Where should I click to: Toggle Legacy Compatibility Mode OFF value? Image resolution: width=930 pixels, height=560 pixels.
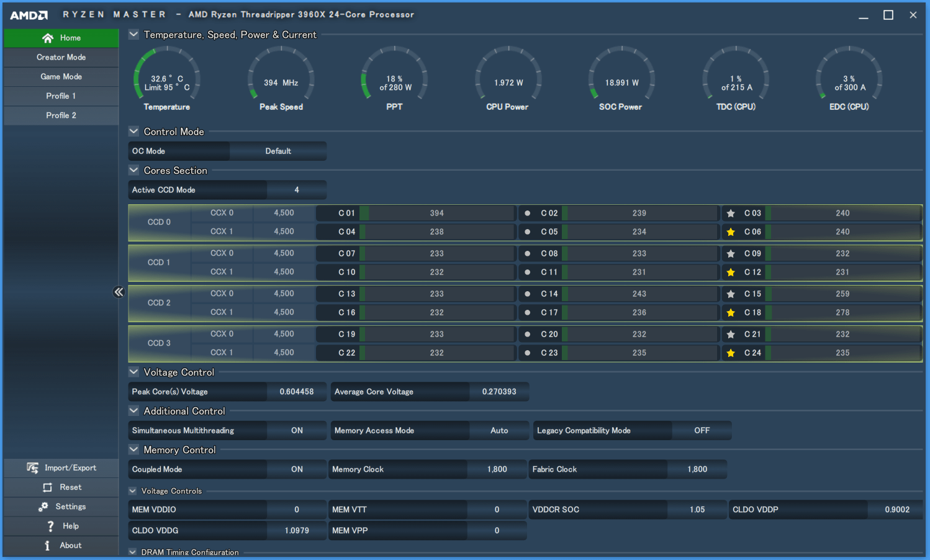click(x=702, y=430)
